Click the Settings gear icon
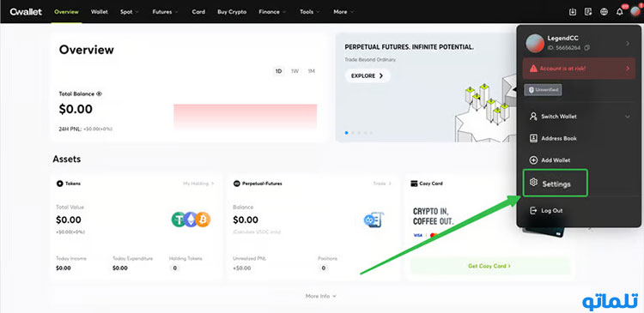Screen dimensions: 644x313 (533, 183)
